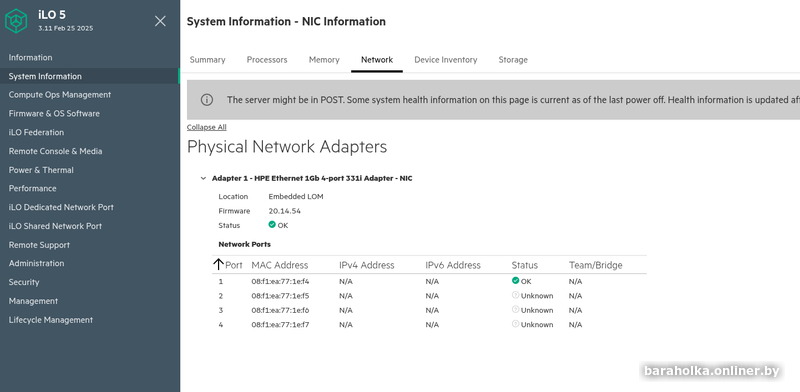Image resolution: width=800 pixels, height=392 pixels.
Task: Click the Physical Network Adapters heading
Action: tap(287, 146)
